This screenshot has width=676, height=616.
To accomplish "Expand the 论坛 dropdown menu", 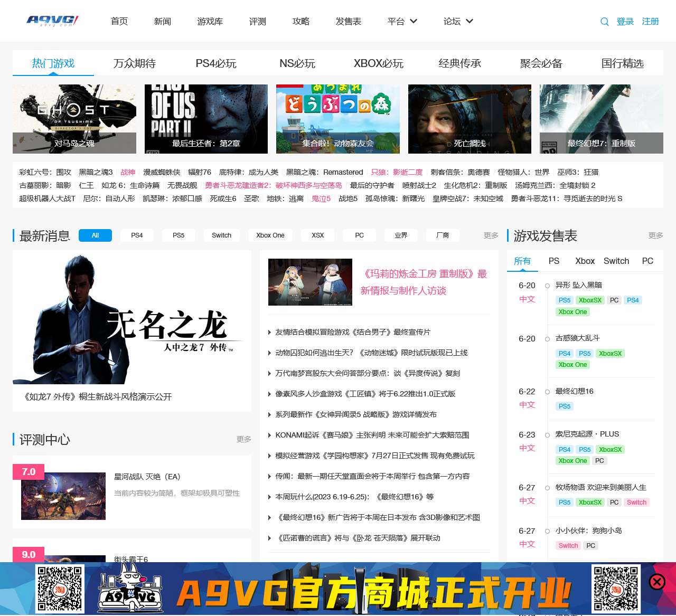I will (x=458, y=22).
